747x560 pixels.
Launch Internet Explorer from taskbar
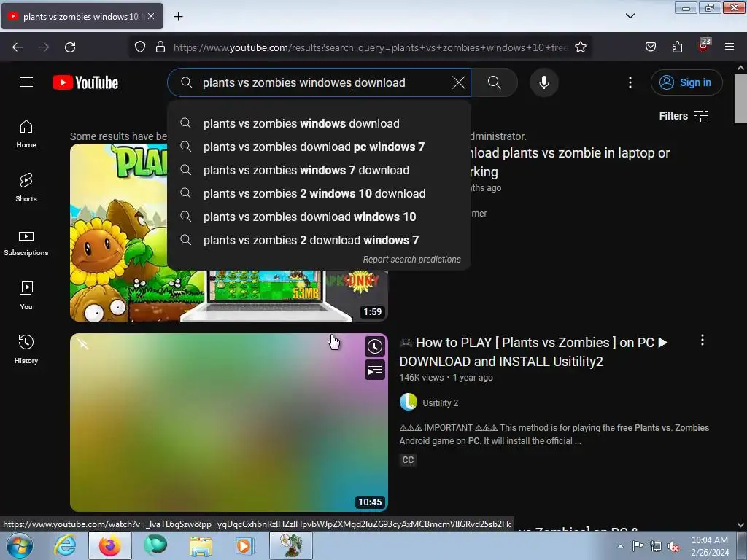[x=65, y=545]
